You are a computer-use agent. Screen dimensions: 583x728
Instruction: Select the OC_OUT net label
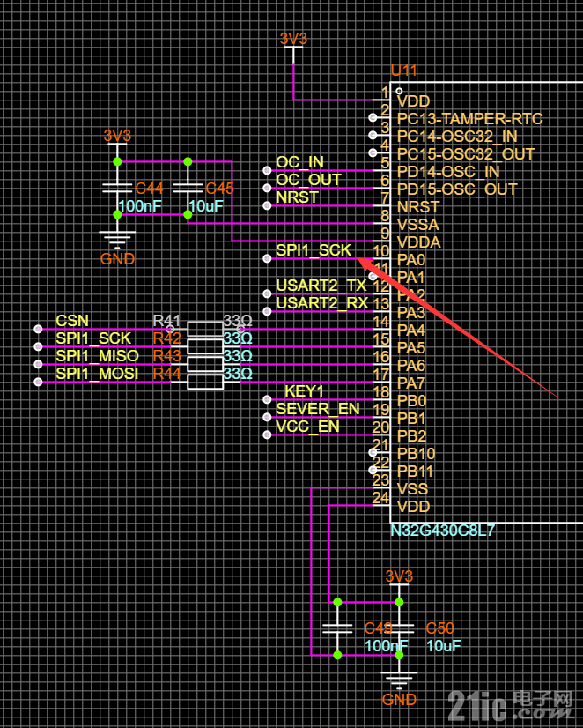(308, 180)
